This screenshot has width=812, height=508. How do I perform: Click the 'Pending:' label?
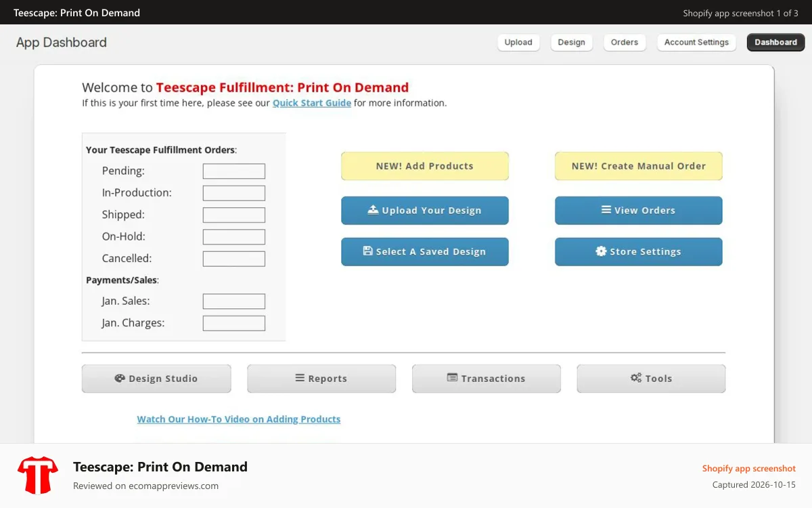click(123, 171)
